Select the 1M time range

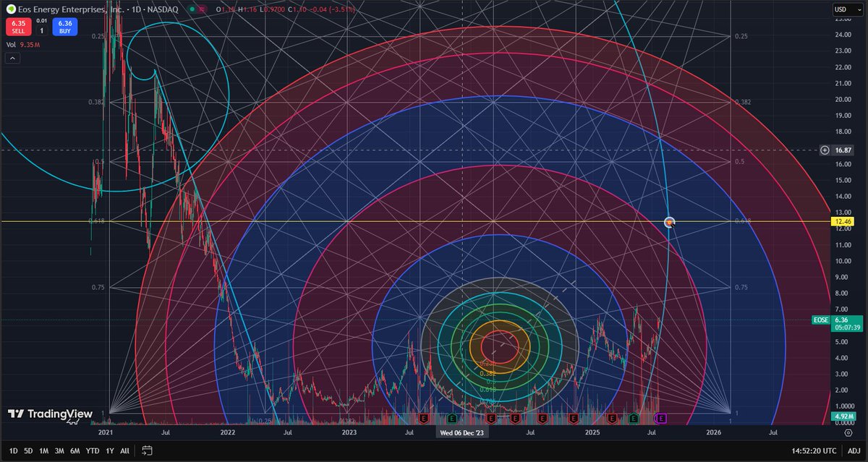point(44,450)
